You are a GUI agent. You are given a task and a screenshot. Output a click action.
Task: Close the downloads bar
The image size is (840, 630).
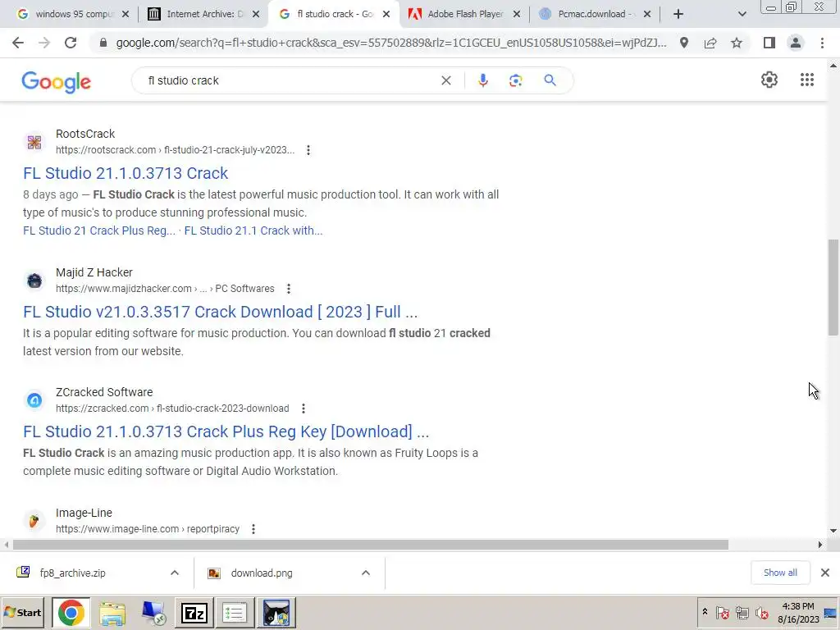coord(825,573)
